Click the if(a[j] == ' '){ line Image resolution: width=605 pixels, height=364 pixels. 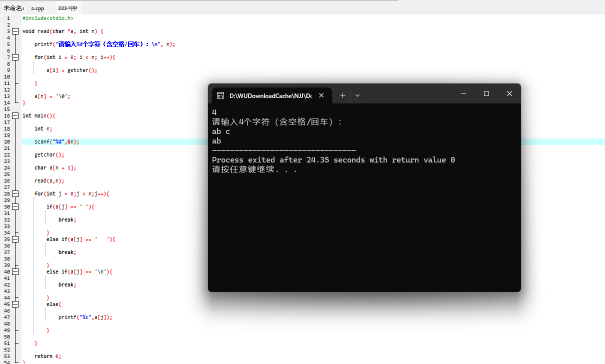[70, 206]
